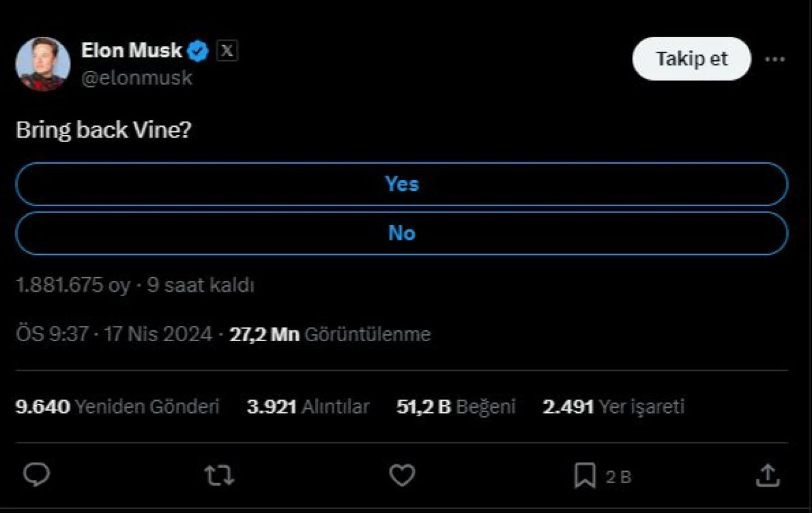Click Elon Musk's verified checkmark badge
This screenshot has width=812, height=513.
pyautogui.click(x=199, y=50)
